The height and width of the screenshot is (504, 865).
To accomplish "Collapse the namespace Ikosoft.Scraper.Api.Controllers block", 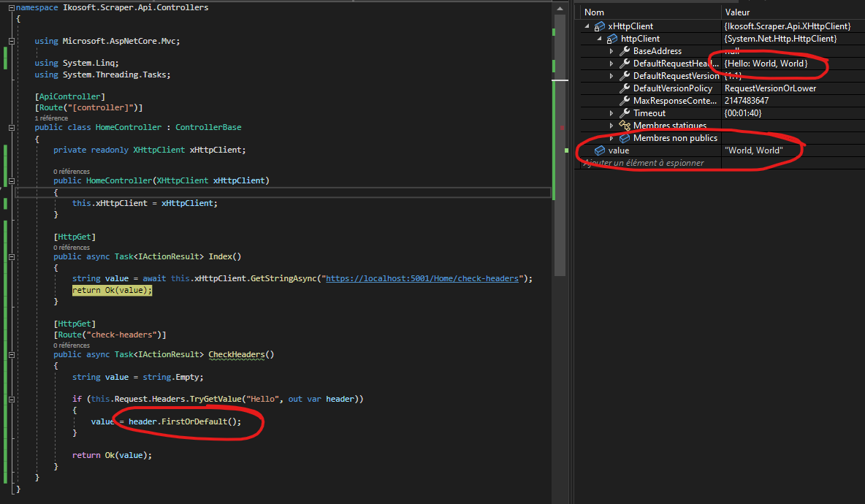I will (x=12, y=8).
